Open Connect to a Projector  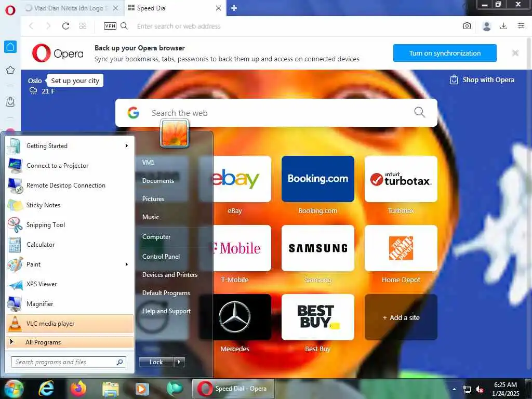click(x=70, y=166)
